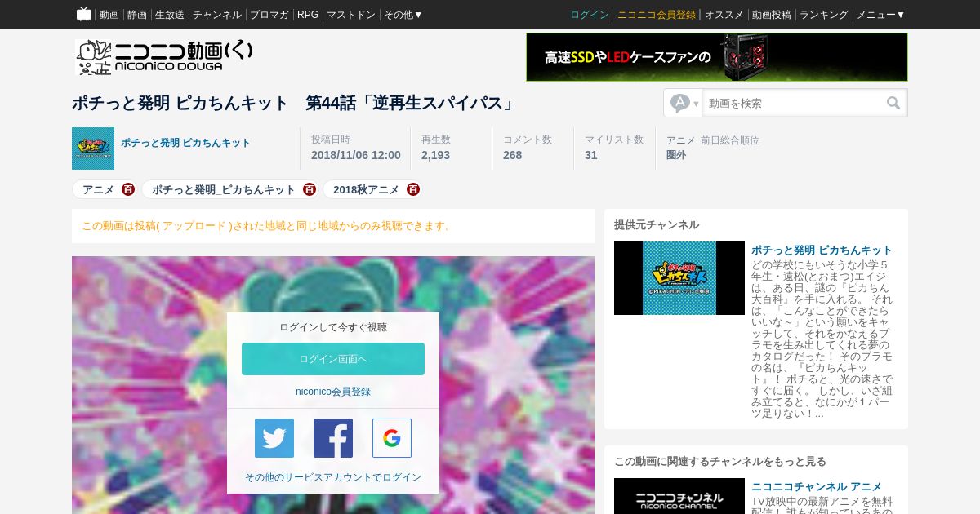This screenshot has width=980, height=514.
Task: Open the ニコニコチャンネル thumbnail
Action: tap(679, 496)
